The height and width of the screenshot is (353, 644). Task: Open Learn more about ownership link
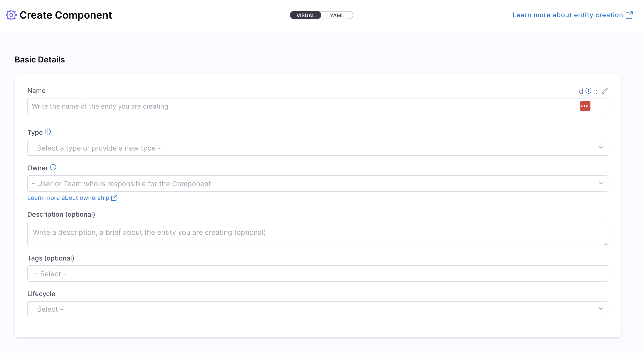pyautogui.click(x=68, y=198)
